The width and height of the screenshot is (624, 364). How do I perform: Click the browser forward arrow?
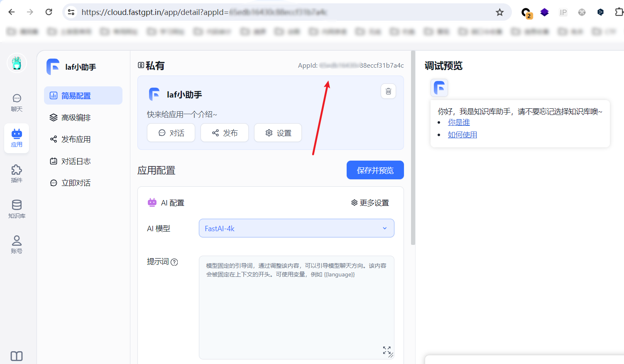click(x=30, y=12)
